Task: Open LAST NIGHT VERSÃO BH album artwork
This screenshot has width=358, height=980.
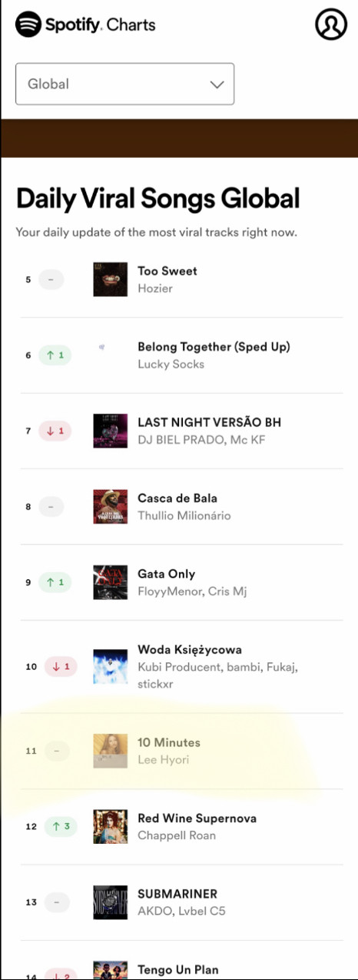Action: click(x=110, y=431)
